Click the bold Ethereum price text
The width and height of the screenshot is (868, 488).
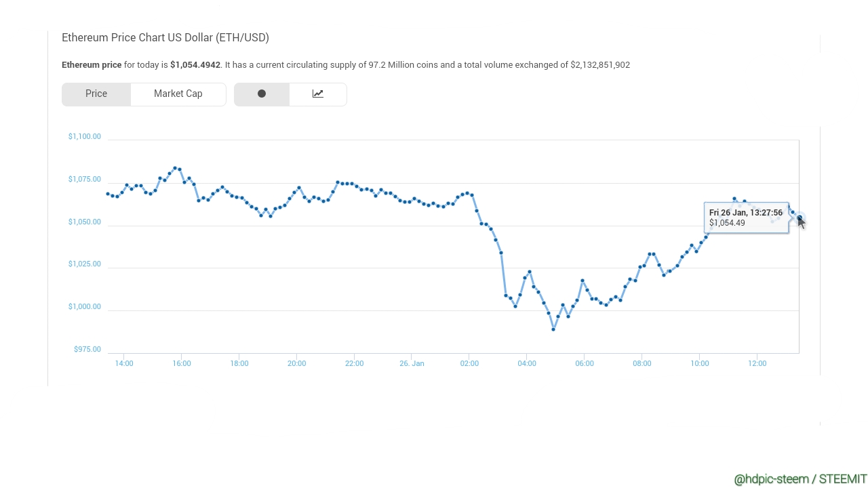(92, 65)
